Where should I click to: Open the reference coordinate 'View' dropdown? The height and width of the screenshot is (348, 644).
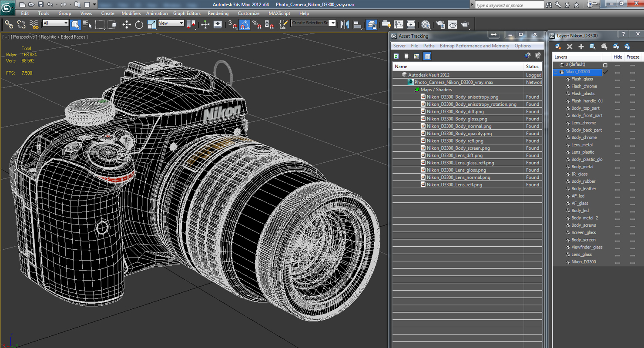[x=171, y=23]
